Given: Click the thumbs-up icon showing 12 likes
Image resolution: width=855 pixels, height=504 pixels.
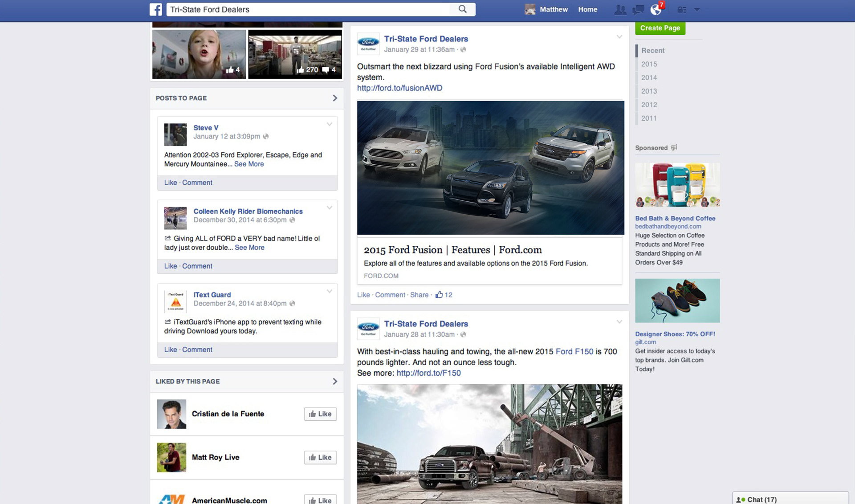Looking at the screenshot, I should pyautogui.click(x=439, y=294).
